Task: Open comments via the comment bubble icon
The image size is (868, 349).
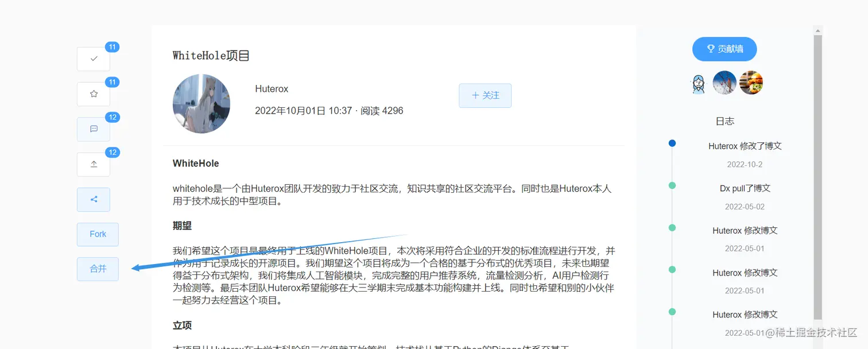Action: (x=93, y=129)
